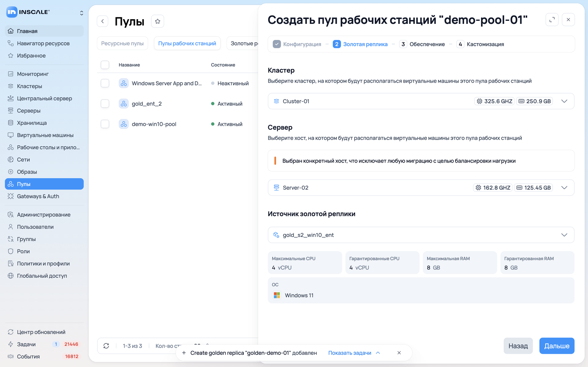Click the star favorite icon next to Пулы

click(158, 21)
